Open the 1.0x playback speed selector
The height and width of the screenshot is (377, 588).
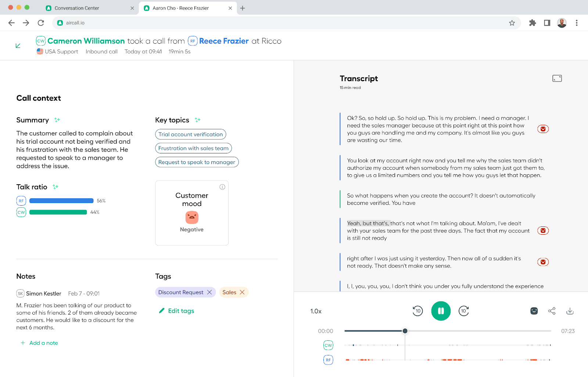pos(315,311)
